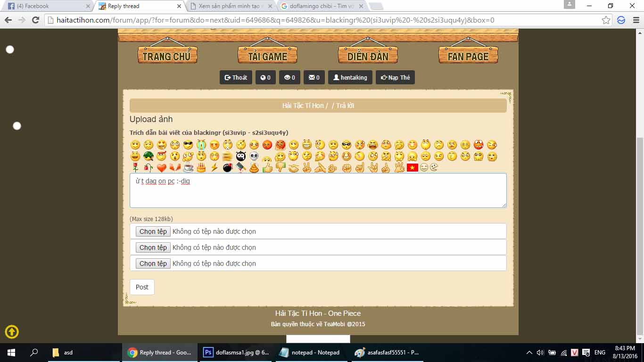Insert the red heart emoticon
The image size is (644, 362).
click(x=162, y=168)
